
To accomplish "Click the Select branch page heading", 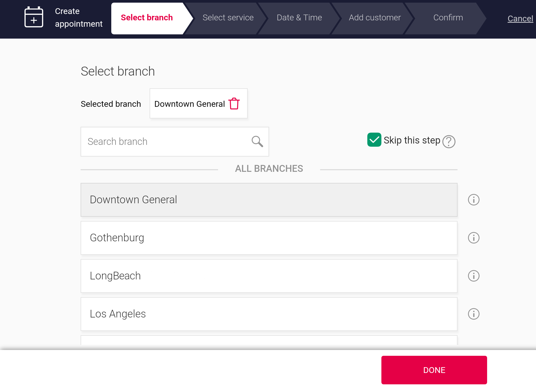I will [118, 71].
